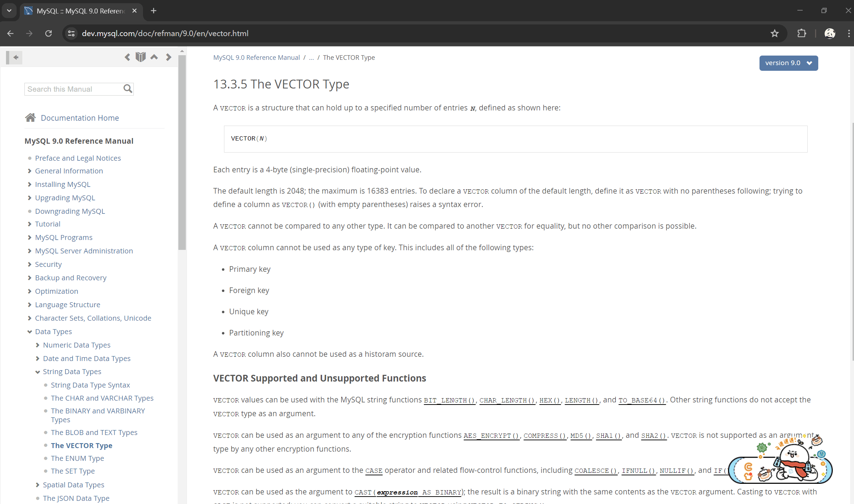The height and width of the screenshot is (504, 854).
Task: Open the manual table of contents book icon
Action: click(141, 57)
